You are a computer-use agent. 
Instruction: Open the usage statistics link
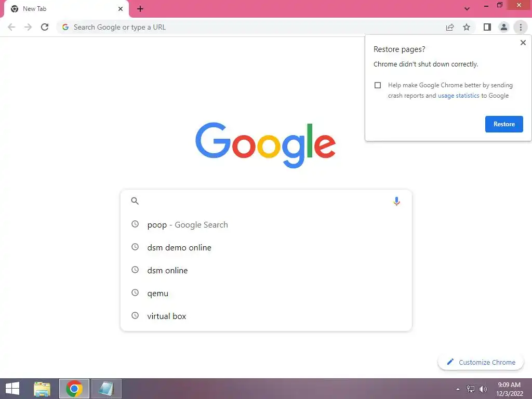pyautogui.click(x=458, y=96)
